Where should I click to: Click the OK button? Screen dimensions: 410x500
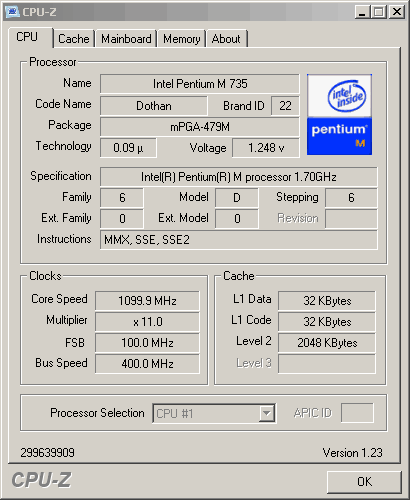pyautogui.click(x=364, y=482)
